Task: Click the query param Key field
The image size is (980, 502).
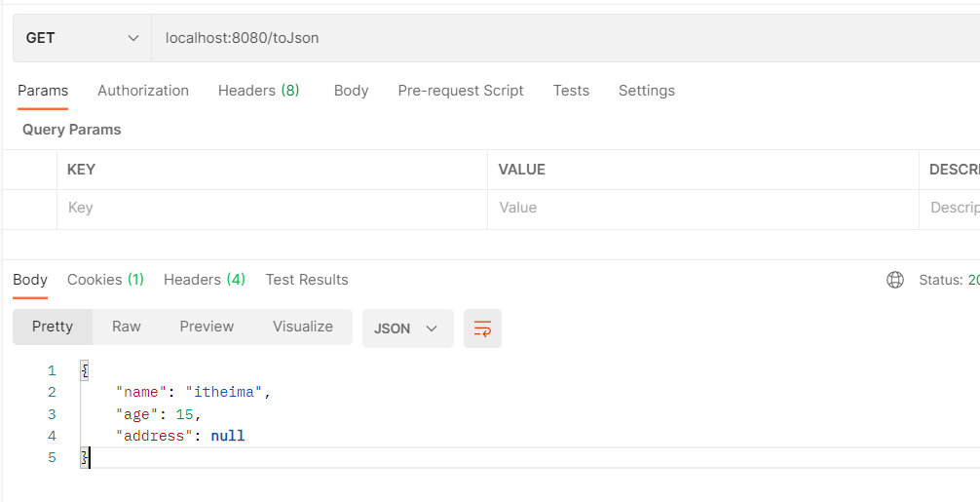Action: pyautogui.click(x=272, y=208)
